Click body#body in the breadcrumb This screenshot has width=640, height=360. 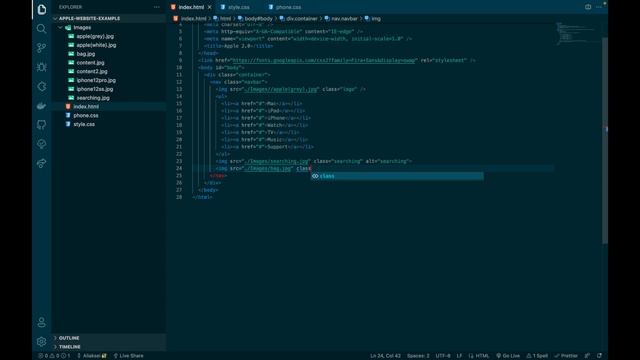coord(258,19)
